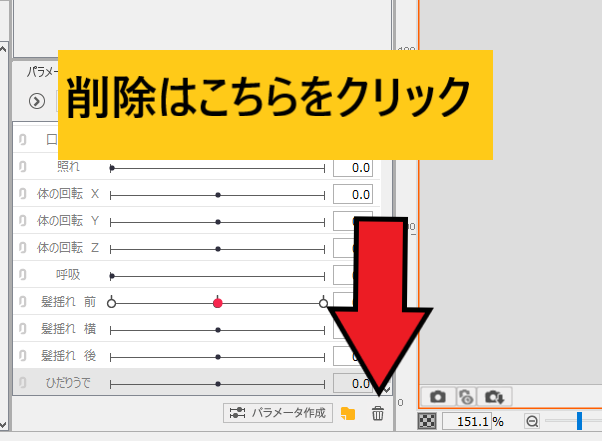Click the 体の回転 X slider point
602x441 pixels.
point(218,195)
